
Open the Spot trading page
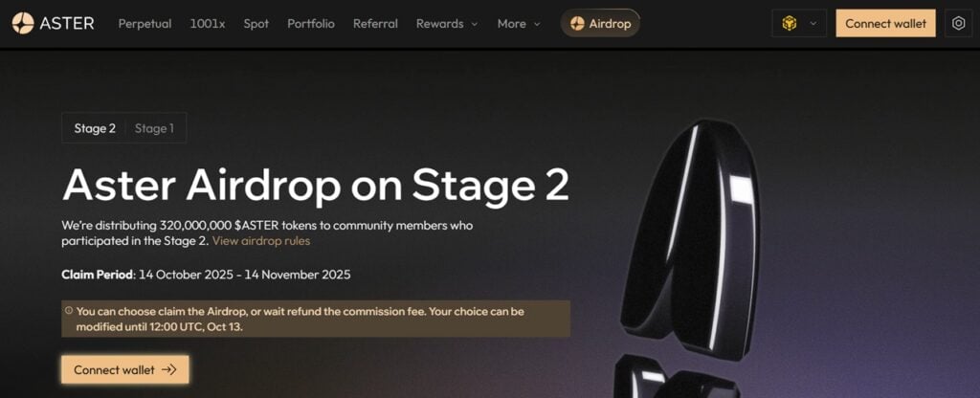pyautogui.click(x=256, y=24)
